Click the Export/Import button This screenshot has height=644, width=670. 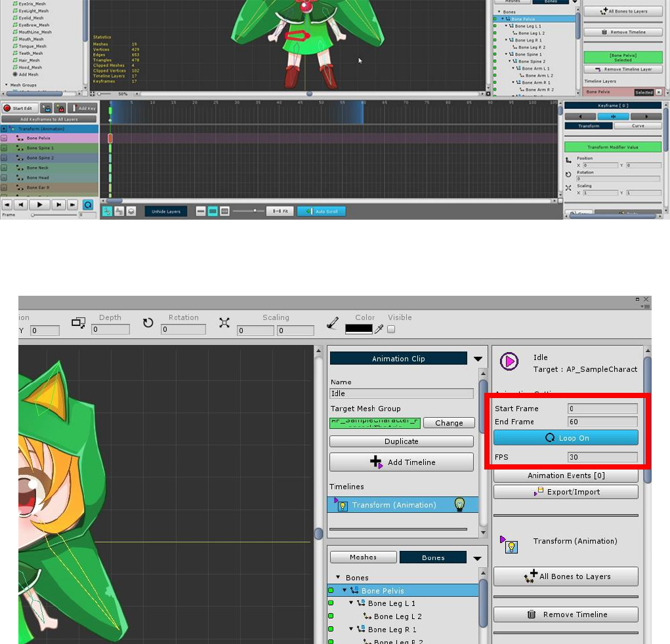[566, 492]
